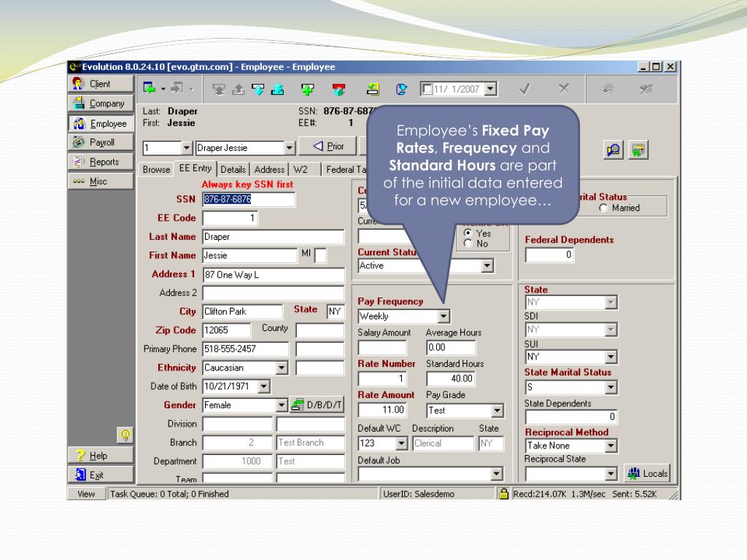
Task: Click the Primary Phone field 518-555-2457
Action: point(245,349)
